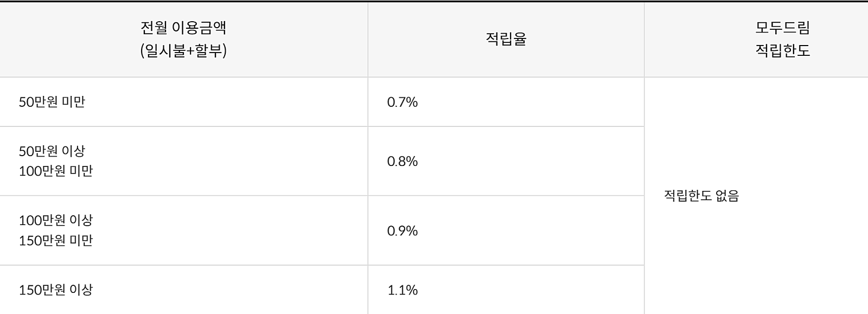Click the word 없음 in the merged cell

click(727, 196)
